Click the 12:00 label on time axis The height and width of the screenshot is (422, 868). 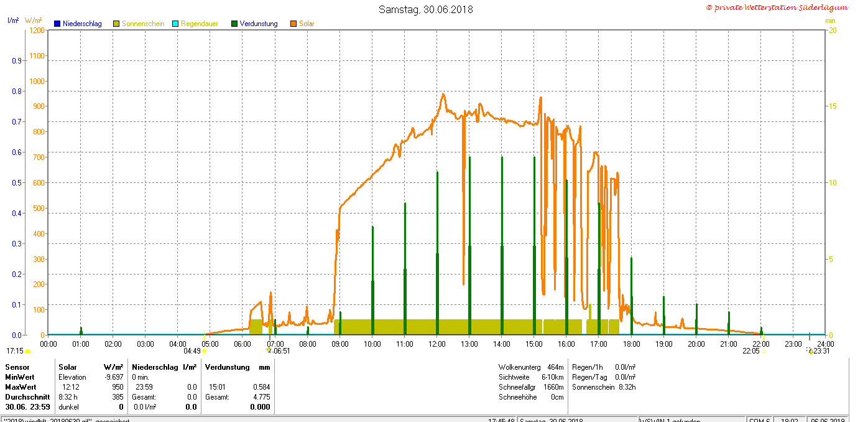coord(437,344)
